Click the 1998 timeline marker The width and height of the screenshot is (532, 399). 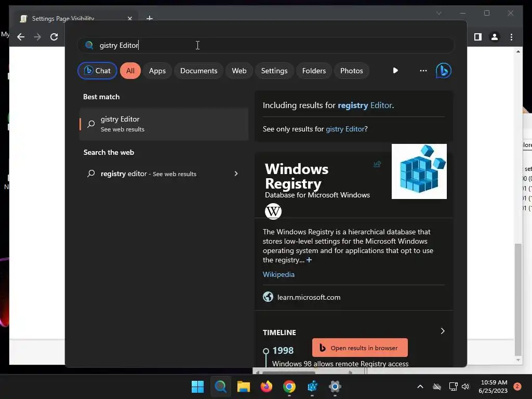(x=266, y=351)
